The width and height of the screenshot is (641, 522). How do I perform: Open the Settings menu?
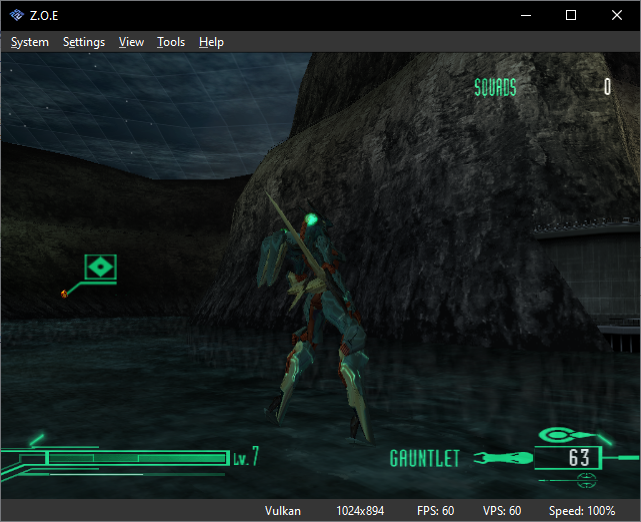click(84, 42)
